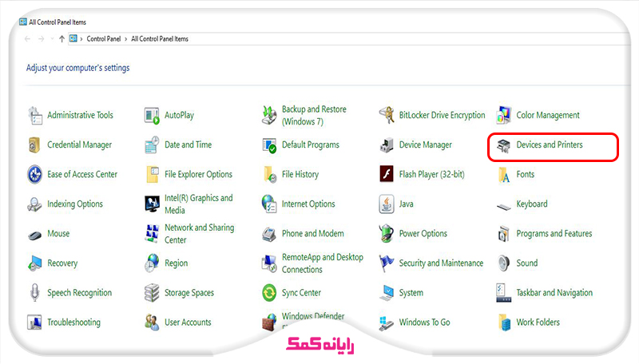Click the File Explorer Options icon
Image resolution: width=639 pixels, height=364 pixels.
(x=152, y=175)
